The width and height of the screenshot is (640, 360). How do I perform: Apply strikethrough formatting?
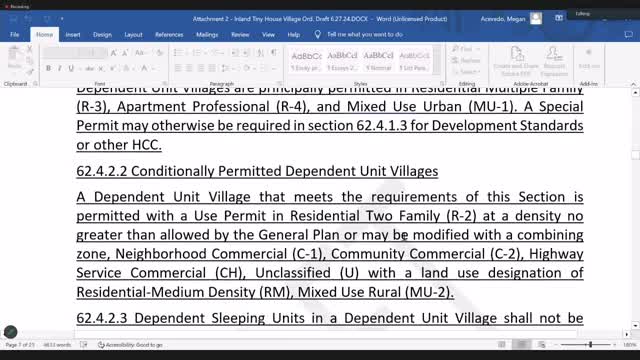(x=90, y=69)
